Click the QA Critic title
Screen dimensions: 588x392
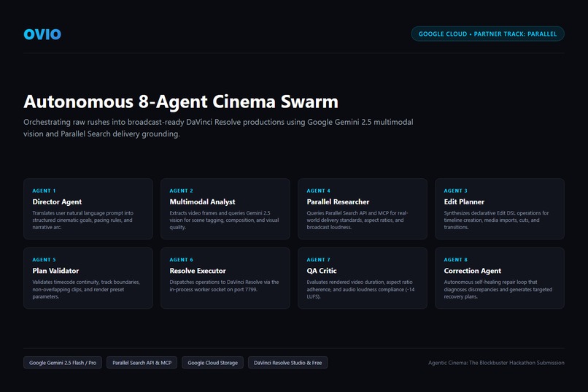point(322,271)
